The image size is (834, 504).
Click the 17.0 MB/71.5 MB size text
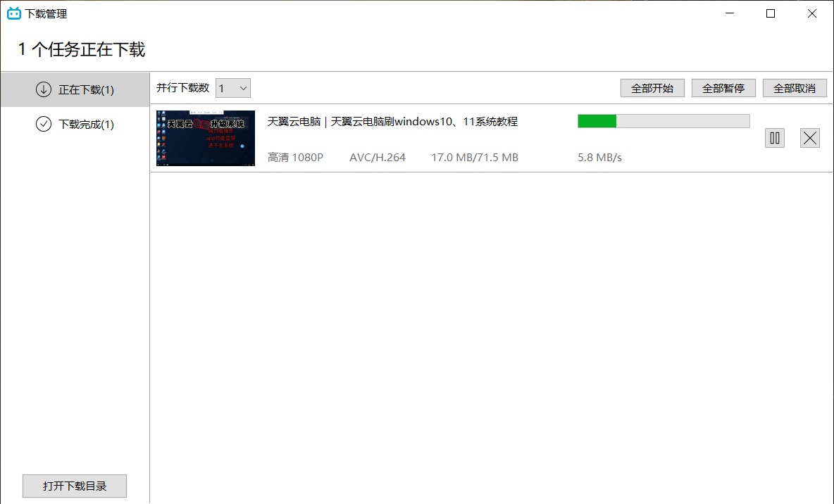pyautogui.click(x=475, y=158)
